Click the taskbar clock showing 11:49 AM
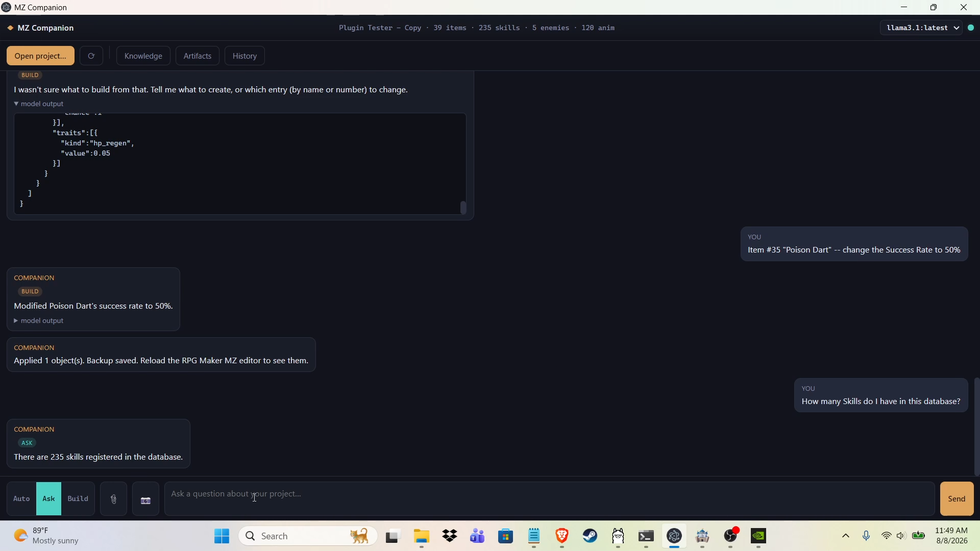The image size is (980, 551). point(951,536)
